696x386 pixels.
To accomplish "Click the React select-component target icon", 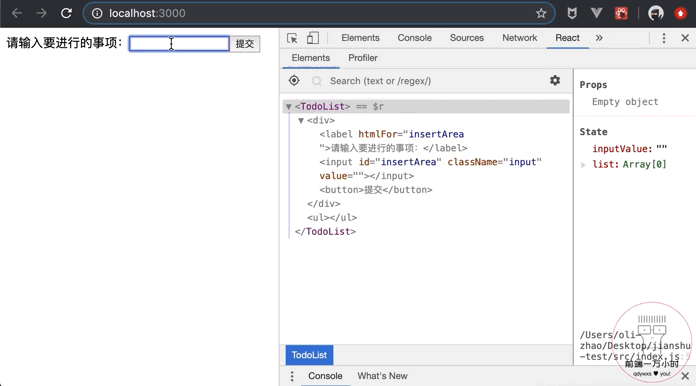I will (x=294, y=81).
